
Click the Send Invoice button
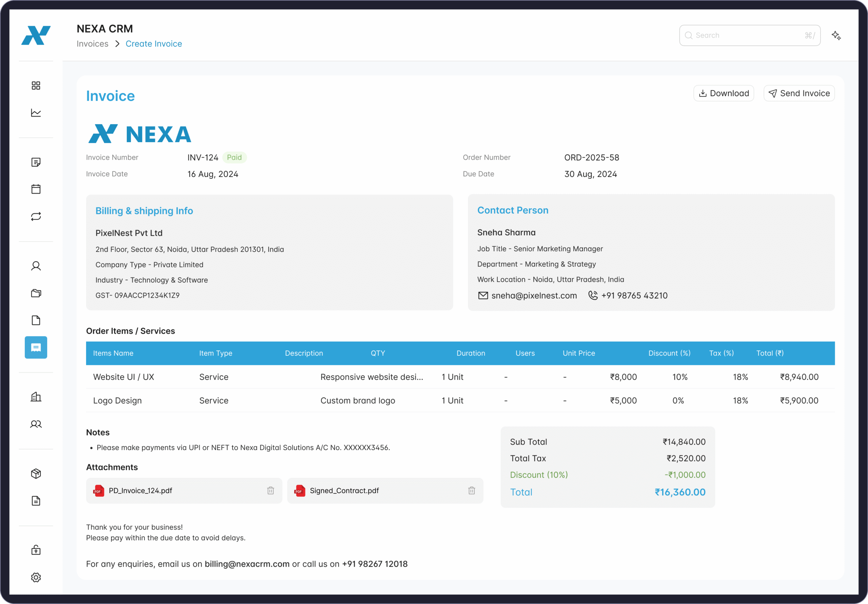[x=799, y=93]
